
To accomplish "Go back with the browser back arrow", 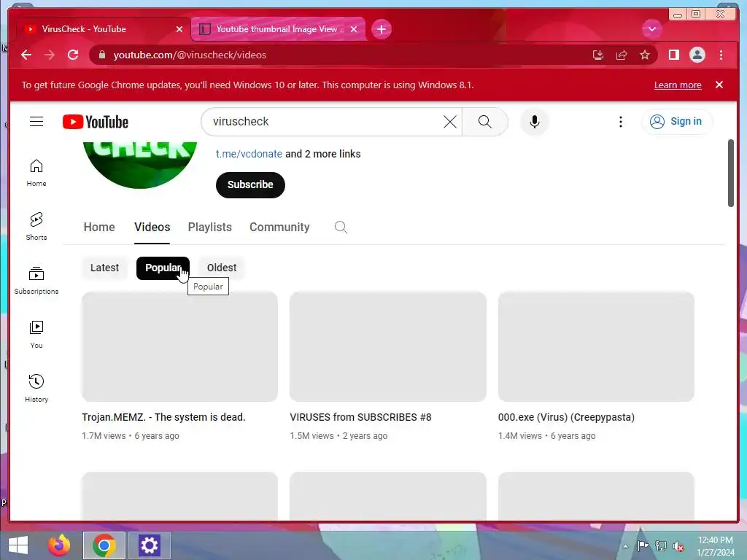I will point(26,55).
